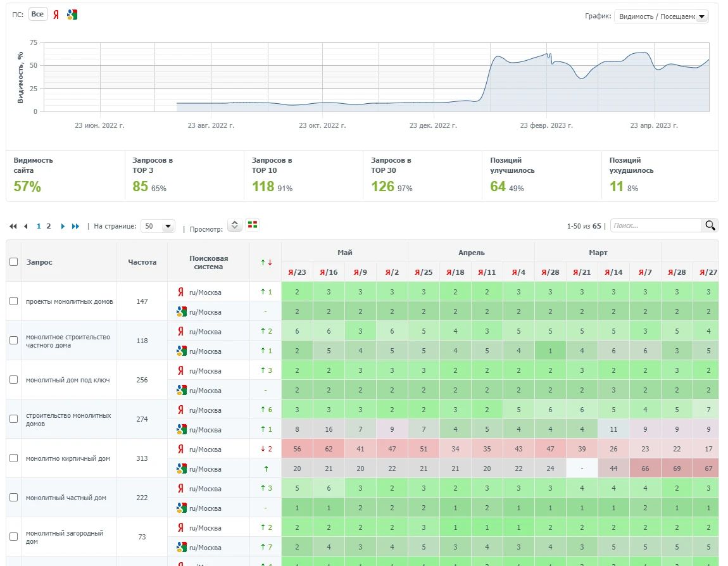728x566 pixels.
Task: Open the График chart type dropdown
Action: point(661,16)
